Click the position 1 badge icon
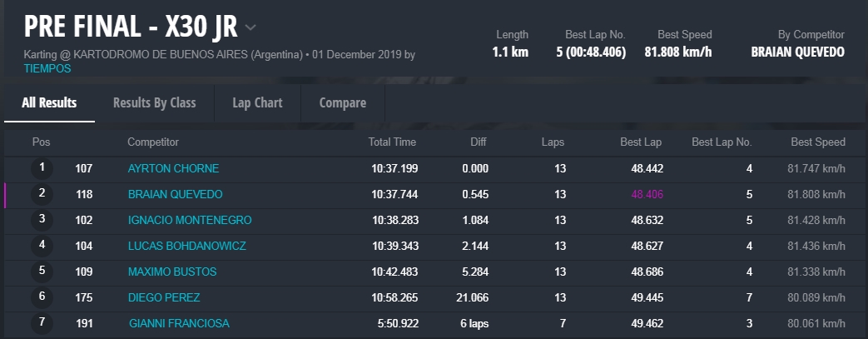 click(x=42, y=169)
